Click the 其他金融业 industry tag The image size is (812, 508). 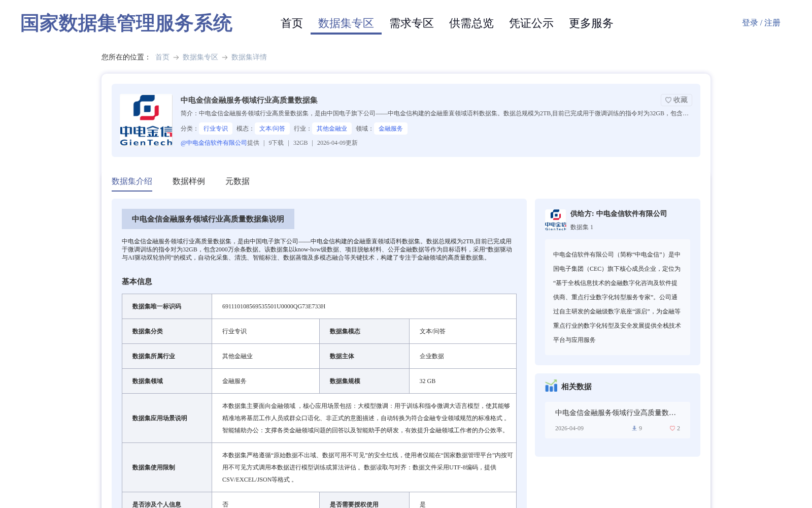pos(332,129)
